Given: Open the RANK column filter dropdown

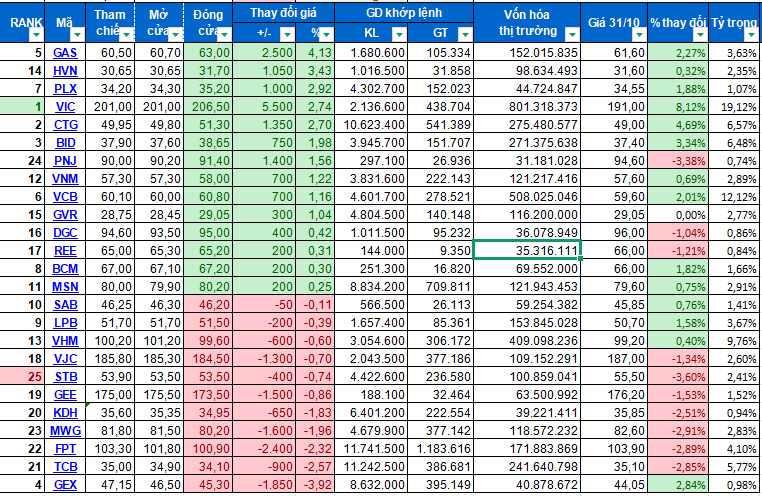Looking at the screenshot, I should coord(36,34).
